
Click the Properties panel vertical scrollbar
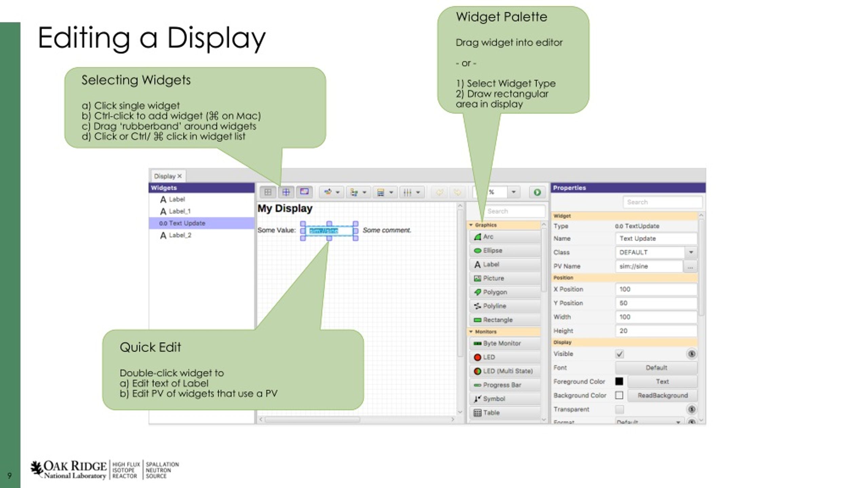click(701, 268)
